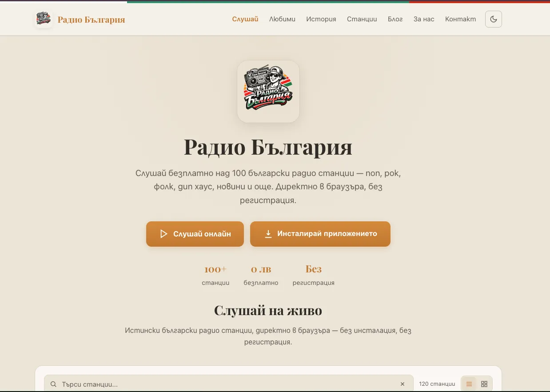Click the 120 станции count text
Image resolution: width=550 pixels, height=392 pixels.
point(437,384)
